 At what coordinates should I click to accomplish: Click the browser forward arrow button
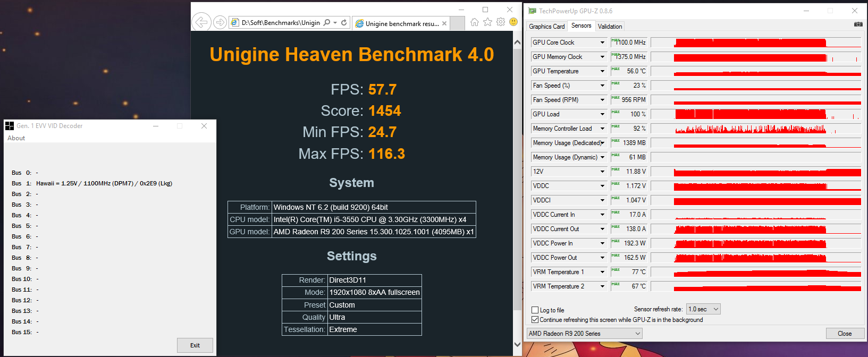(x=220, y=22)
